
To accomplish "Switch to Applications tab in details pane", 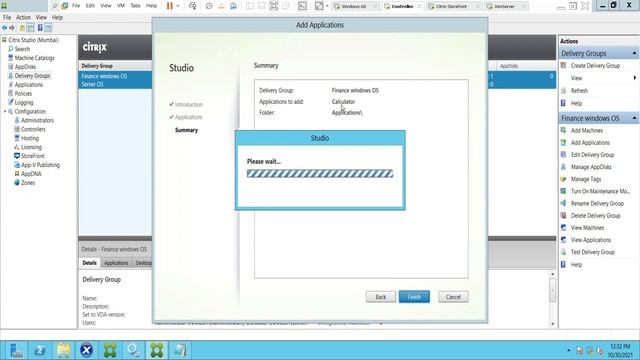I will (116, 263).
